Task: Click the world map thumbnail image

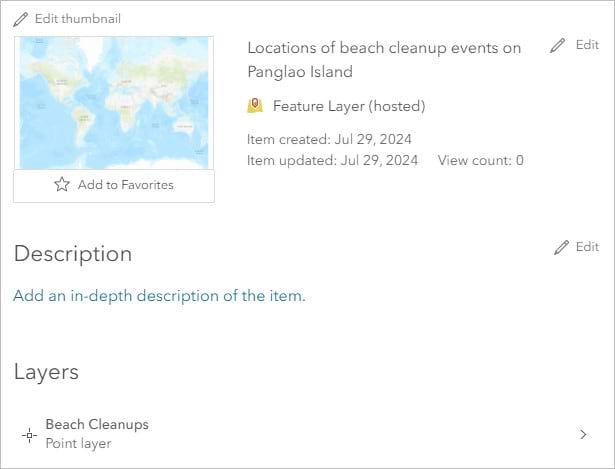Action: pyautogui.click(x=113, y=103)
